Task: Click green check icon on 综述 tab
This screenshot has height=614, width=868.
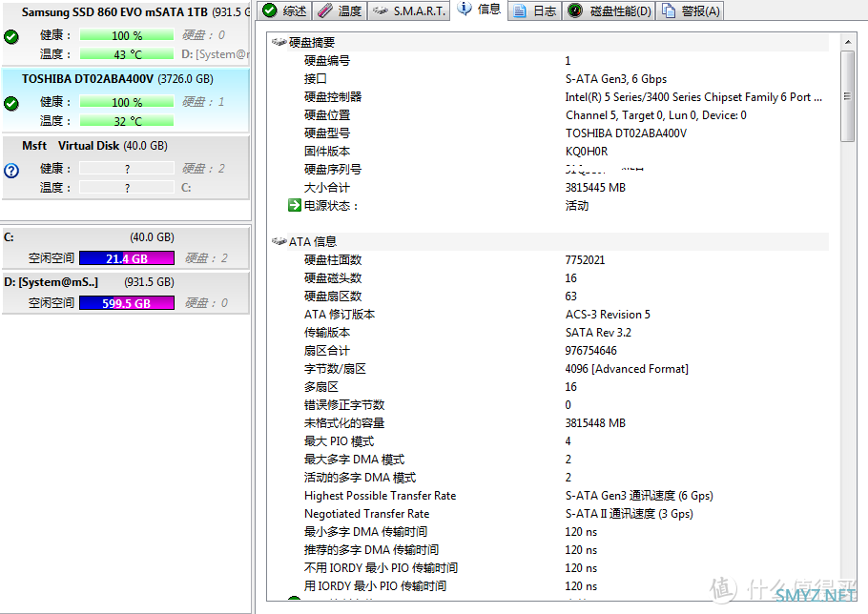Action: tap(270, 10)
